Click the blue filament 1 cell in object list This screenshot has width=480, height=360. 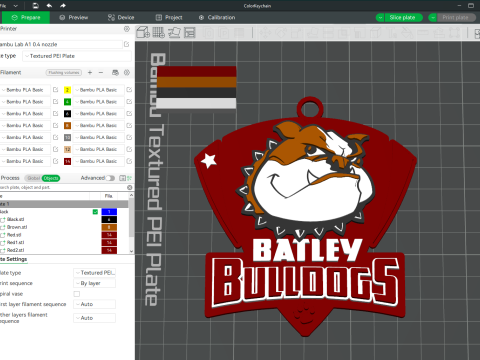109,212
